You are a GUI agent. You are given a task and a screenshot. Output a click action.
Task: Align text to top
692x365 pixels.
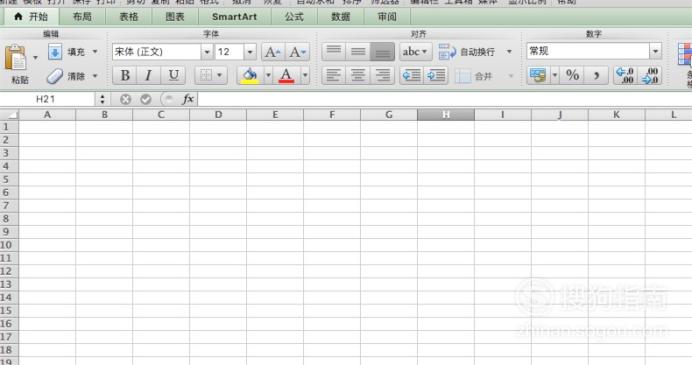point(334,52)
